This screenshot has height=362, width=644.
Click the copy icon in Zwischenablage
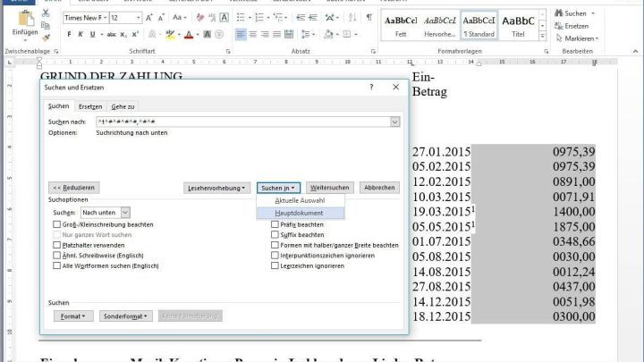[x=46, y=25]
